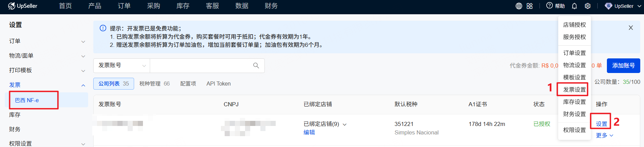Click the 添加账号 button
The height and width of the screenshot is (147, 644).
click(x=623, y=66)
